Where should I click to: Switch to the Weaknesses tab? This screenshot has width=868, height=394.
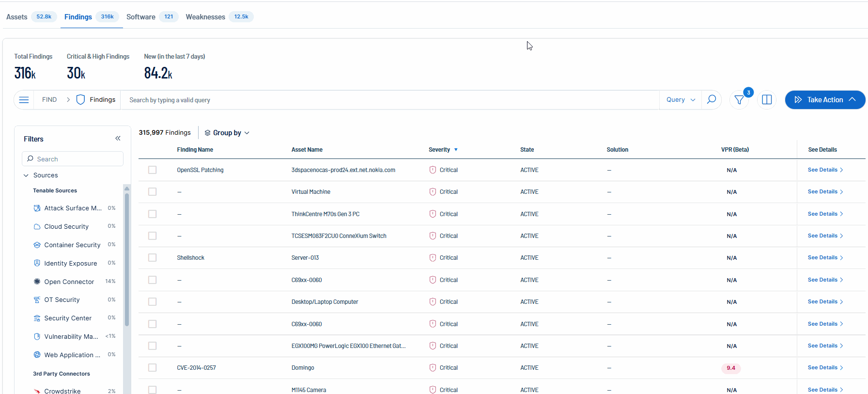205,17
